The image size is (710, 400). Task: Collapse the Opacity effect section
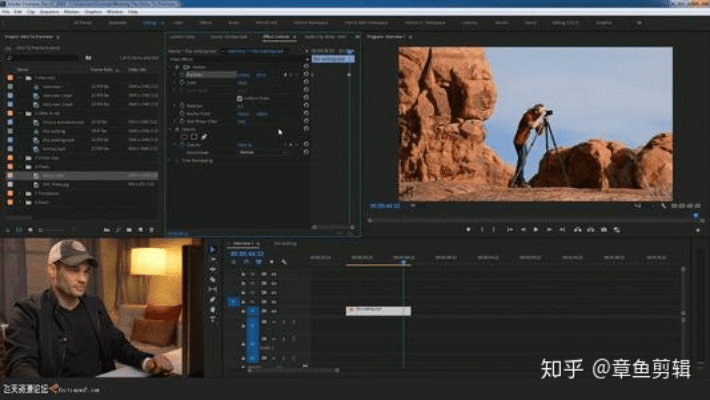pyautogui.click(x=170, y=128)
